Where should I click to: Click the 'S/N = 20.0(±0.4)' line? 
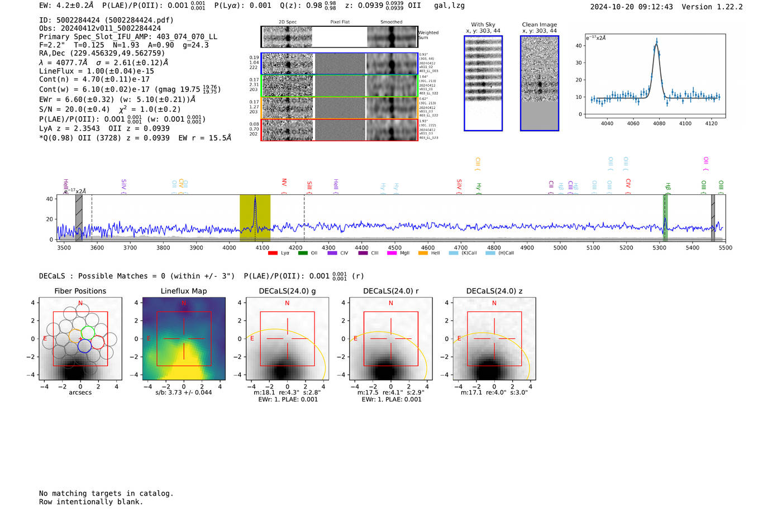[x=109, y=109]
